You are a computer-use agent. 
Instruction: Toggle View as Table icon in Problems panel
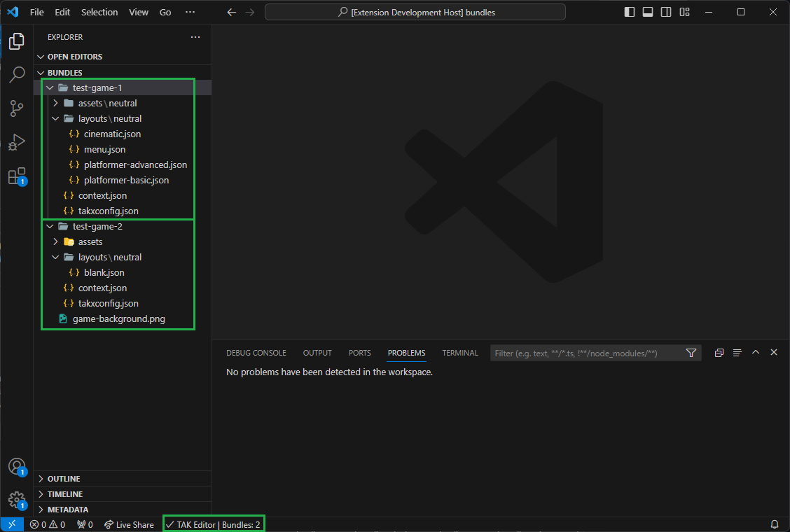tap(737, 353)
